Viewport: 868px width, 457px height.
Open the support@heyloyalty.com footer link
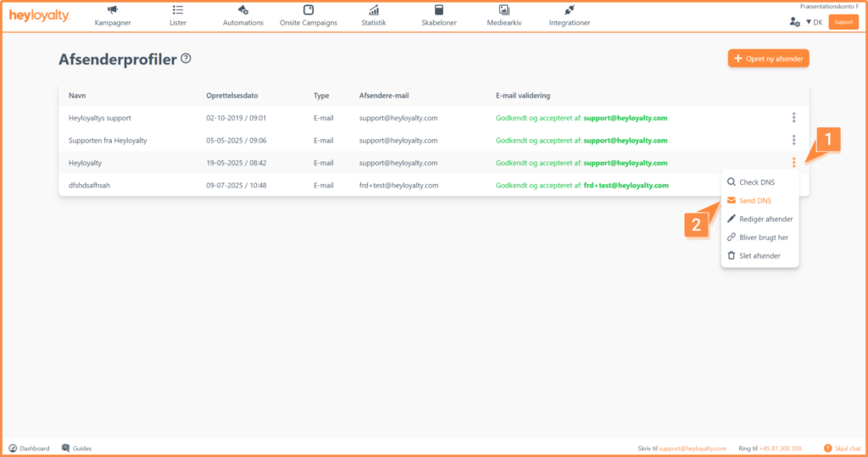pyautogui.click(x=693, y=448)
